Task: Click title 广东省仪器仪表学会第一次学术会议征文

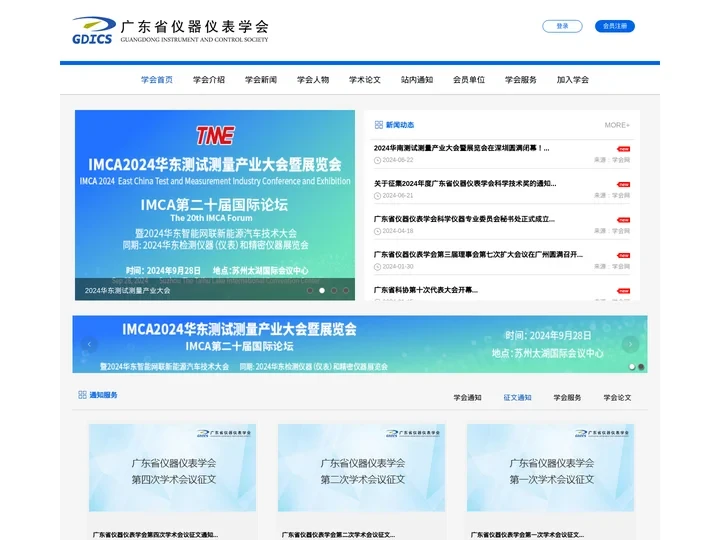Action: click(x=527, y=534)
